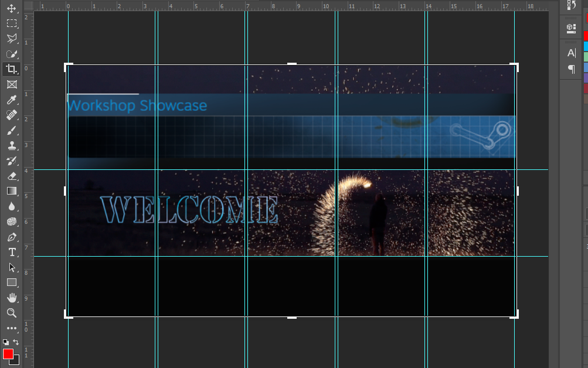Screen dimensions: 588x368
Task: Open the Edit Toolbar three-dots menu
Action: (12, 328)
